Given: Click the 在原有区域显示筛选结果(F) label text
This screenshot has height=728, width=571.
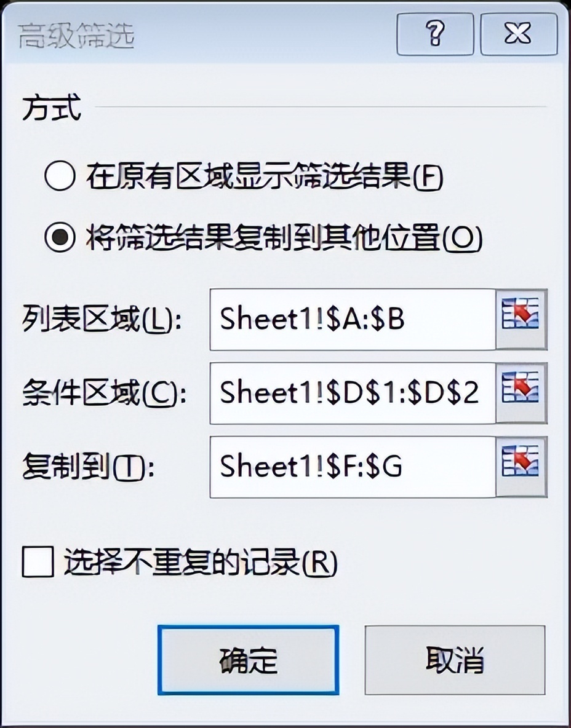Looking at the screenshot, I should tap(265, 176).
